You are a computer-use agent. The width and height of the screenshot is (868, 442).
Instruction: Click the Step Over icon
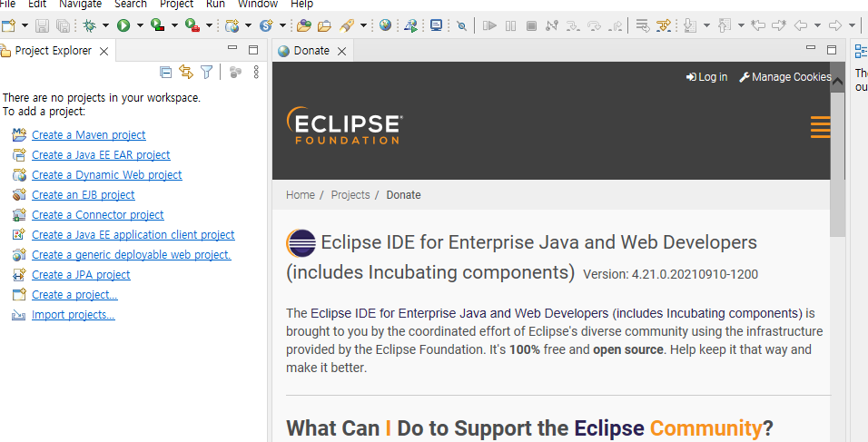(x=594, y=25)
